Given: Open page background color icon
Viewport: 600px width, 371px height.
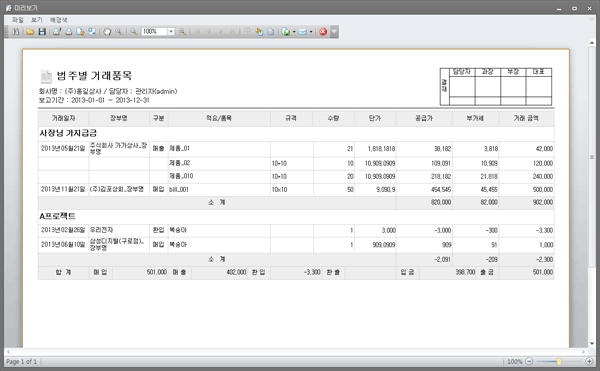Looking at the screenshot, I should [x=259, y=32].
